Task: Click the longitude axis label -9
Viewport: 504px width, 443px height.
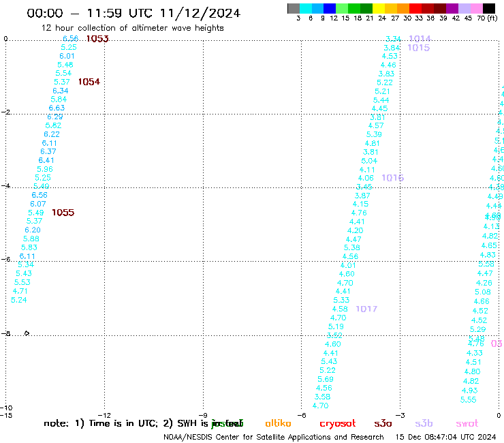Action: click(203, 415)
